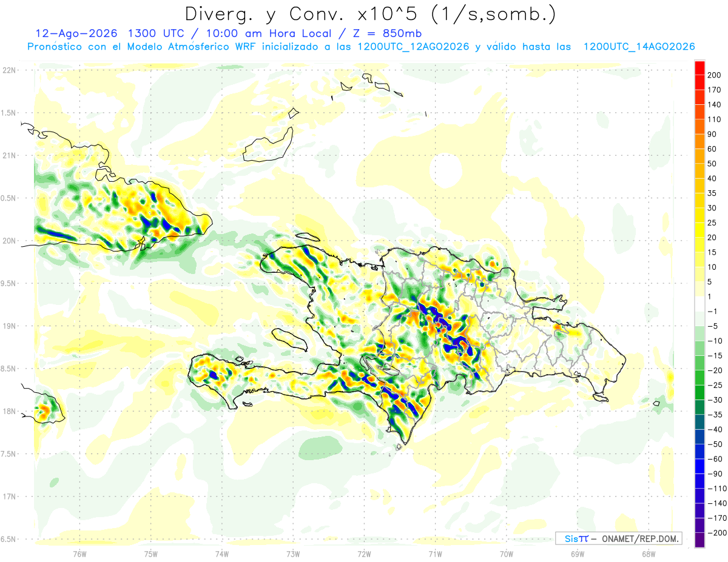
Task: Click the "73W" longitude label
Action: coord(293,554)
